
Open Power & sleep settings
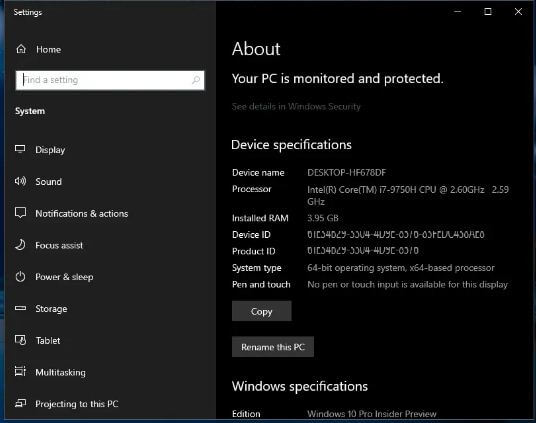click(64, 277)
